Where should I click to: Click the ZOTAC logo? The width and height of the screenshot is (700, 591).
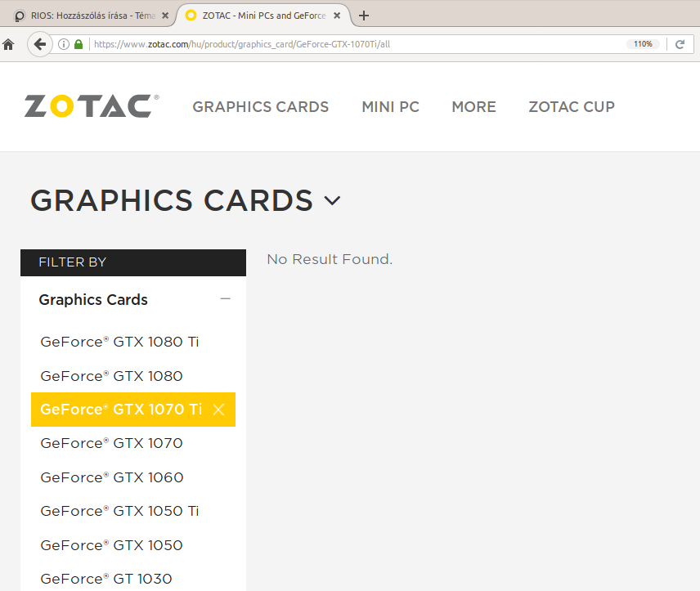pos(92,105)
